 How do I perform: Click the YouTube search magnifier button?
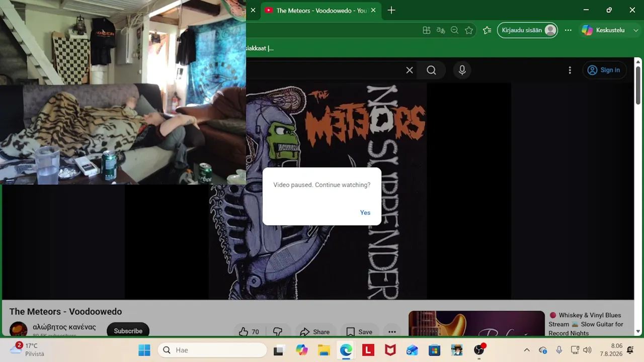pos(432,70)
